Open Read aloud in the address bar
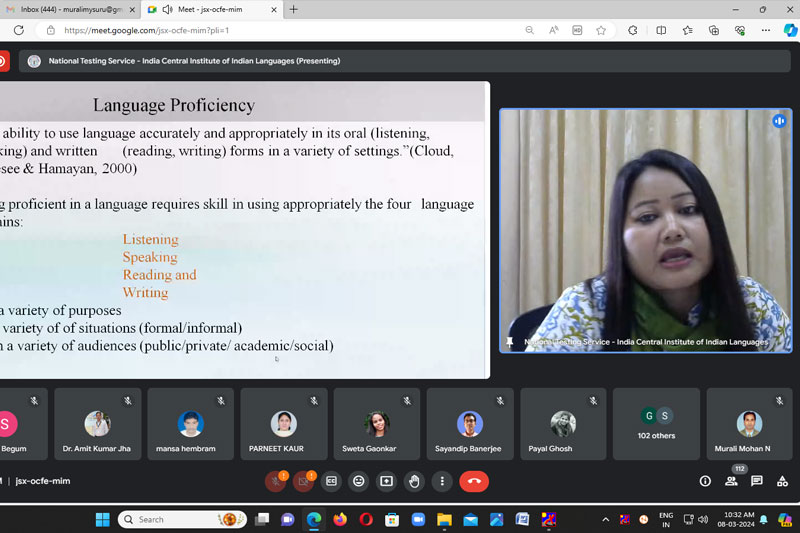The height and width of the screenshot is (533, 800). (x=554, y=30)
